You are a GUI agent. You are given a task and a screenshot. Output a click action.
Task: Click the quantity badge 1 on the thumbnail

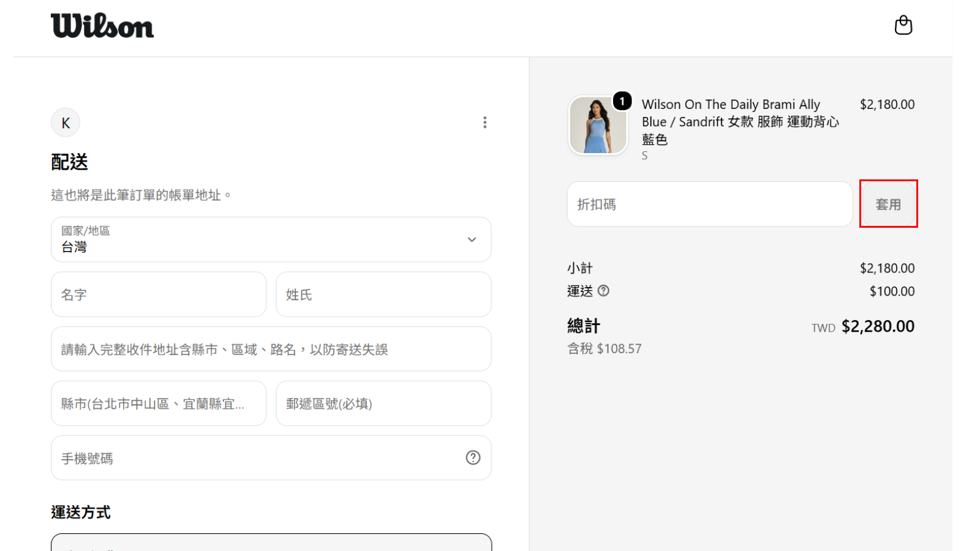pos(622,101)
